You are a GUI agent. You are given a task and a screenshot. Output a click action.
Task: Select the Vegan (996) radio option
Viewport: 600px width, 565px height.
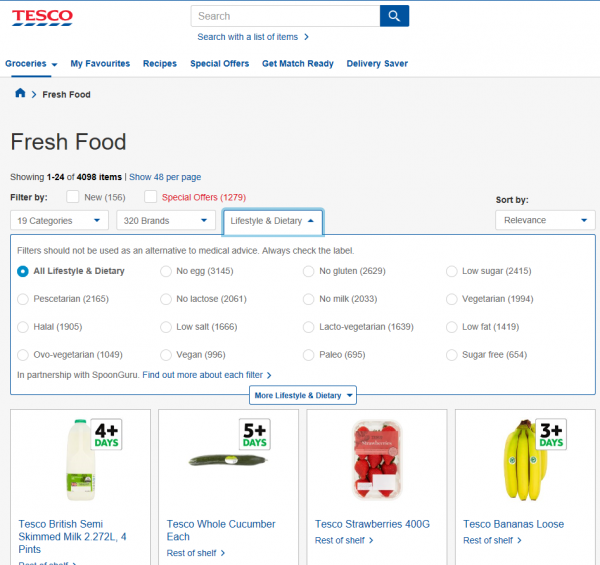coord(166,355)
